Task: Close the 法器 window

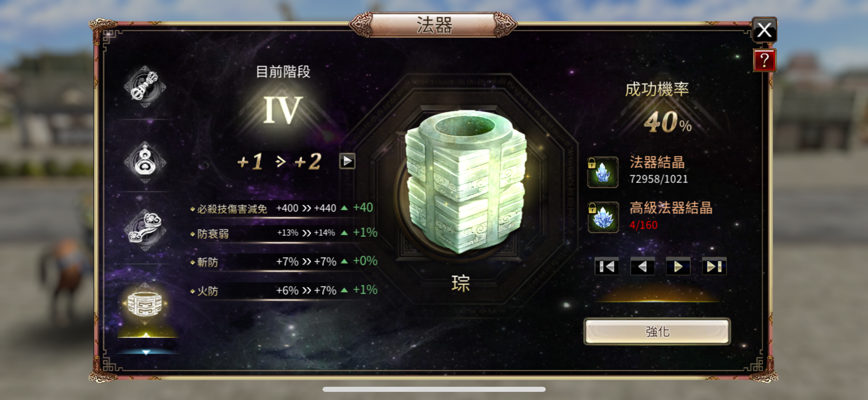Action: coord(764,30)
